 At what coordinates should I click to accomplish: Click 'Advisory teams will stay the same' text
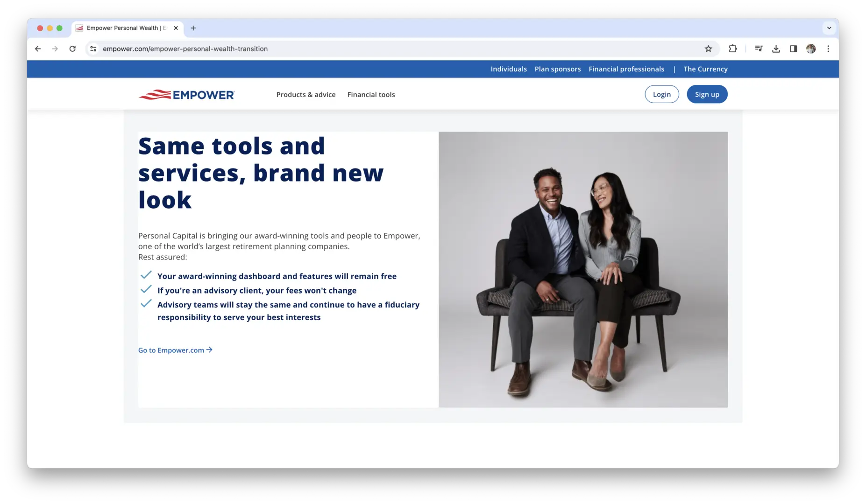[288, 311]
